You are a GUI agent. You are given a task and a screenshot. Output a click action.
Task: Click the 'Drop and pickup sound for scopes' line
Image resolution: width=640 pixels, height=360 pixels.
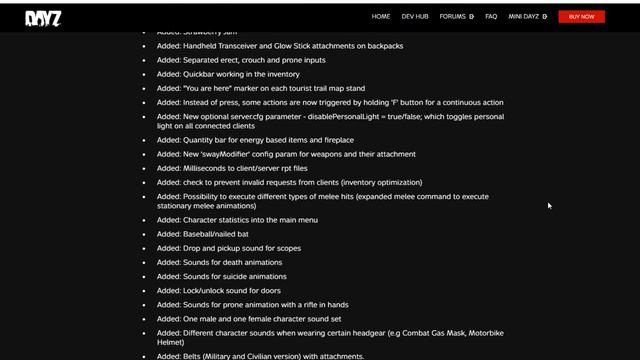click(x=229, y=248)
